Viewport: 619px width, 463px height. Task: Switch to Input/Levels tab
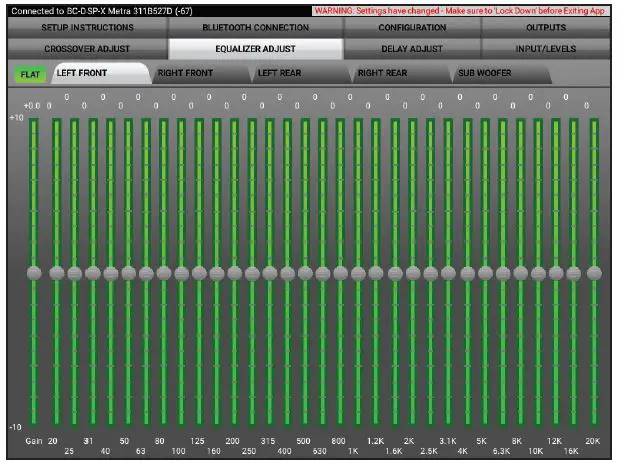546,47
